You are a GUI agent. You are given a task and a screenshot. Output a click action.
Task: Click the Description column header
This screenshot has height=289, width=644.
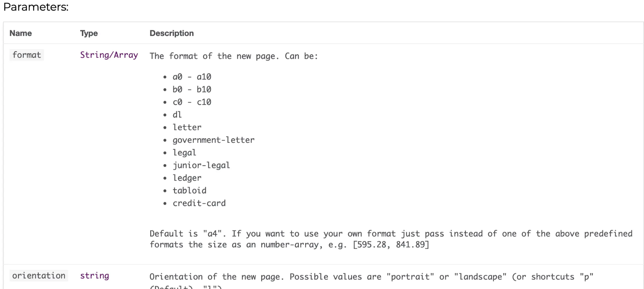pyautogui.click(x=171, y=33)
